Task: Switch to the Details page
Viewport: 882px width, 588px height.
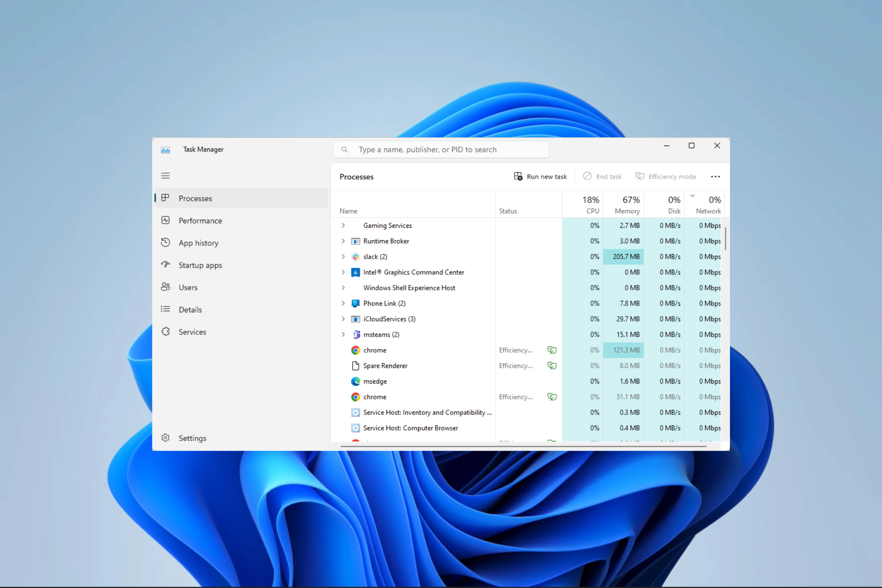Action: 241,310
